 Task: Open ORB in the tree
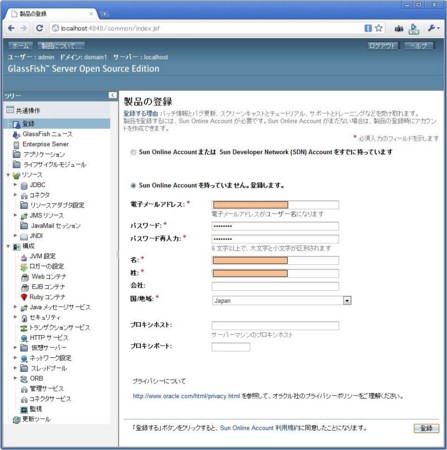pyautogui.click(x=37, y=379)
